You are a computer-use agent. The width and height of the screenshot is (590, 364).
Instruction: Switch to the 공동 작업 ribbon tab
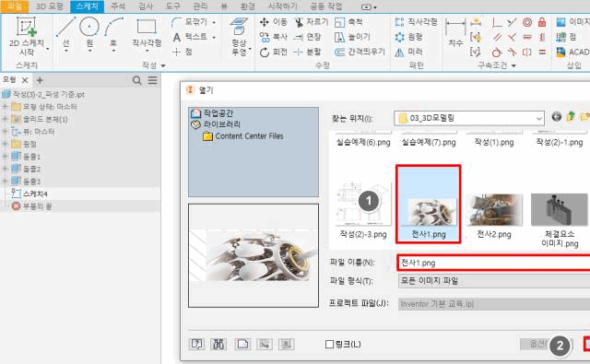point(325,6)
